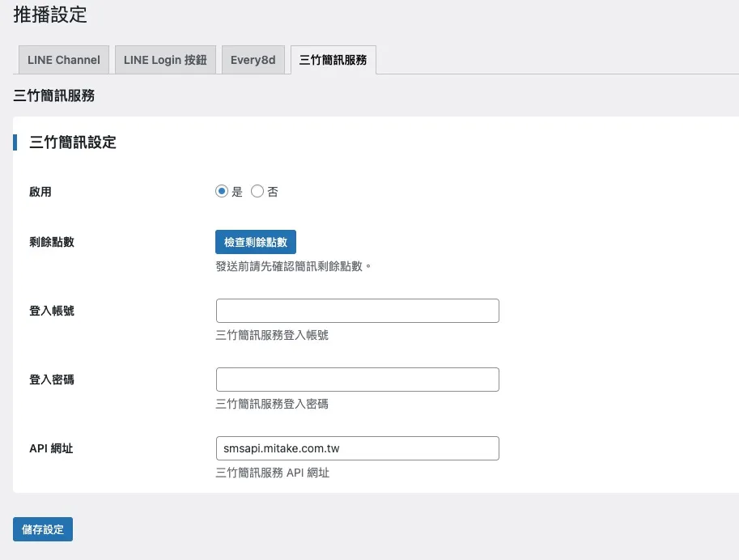The image size is (739, 560).
Task: Focus the 登入密碼 password field
Action: tap(357, 379)
